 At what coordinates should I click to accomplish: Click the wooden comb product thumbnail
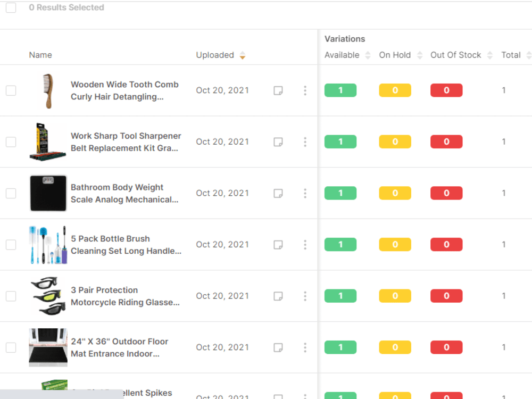pos(48,91)
